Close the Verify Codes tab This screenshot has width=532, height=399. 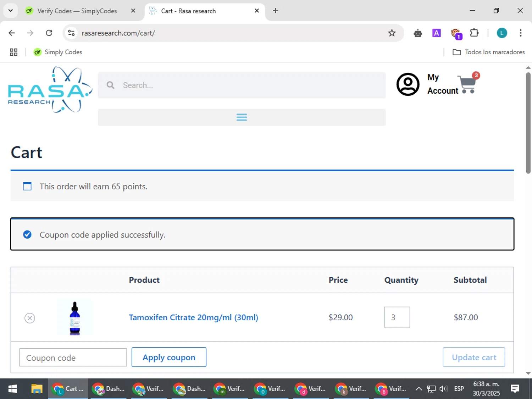(x=133, y=11)
